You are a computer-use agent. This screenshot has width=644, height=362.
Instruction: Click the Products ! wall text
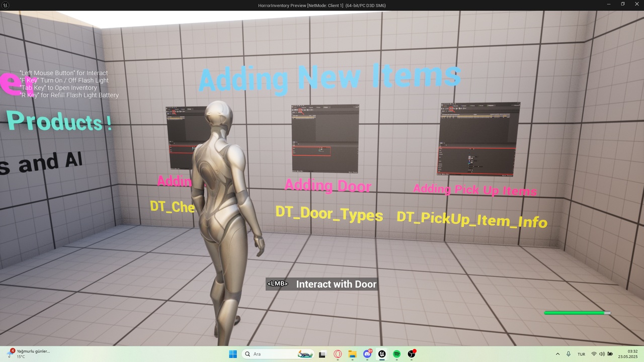[x=59, y=122]
